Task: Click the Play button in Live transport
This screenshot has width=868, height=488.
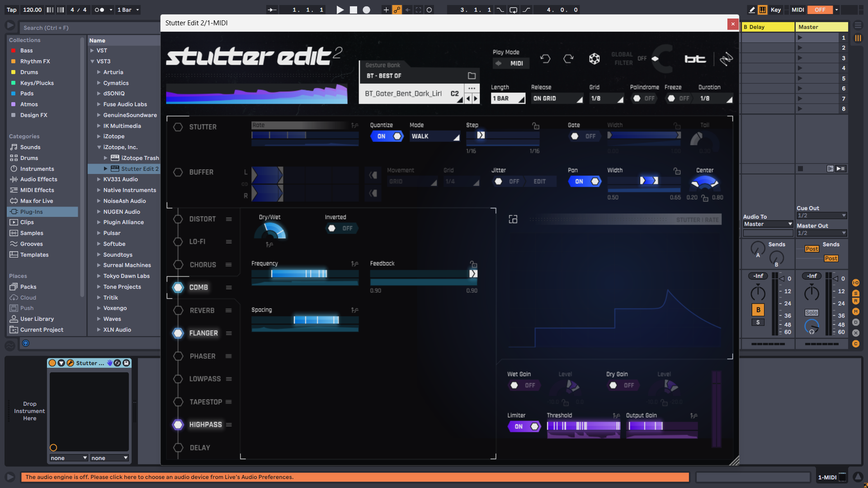Action: click(x=340, y=9)
